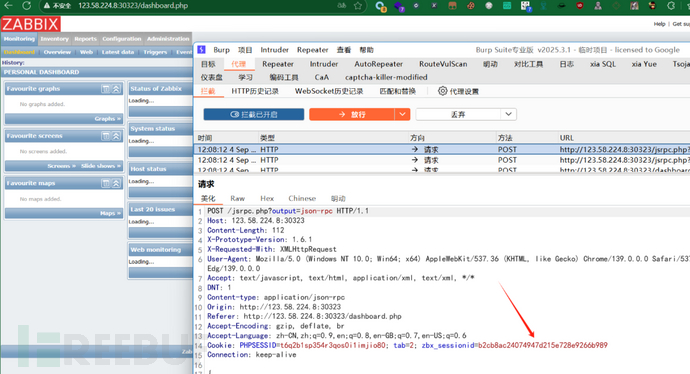Switch to the 拦截 intercept sub-tab
The image size is (690, 374).
coord(208,91)
